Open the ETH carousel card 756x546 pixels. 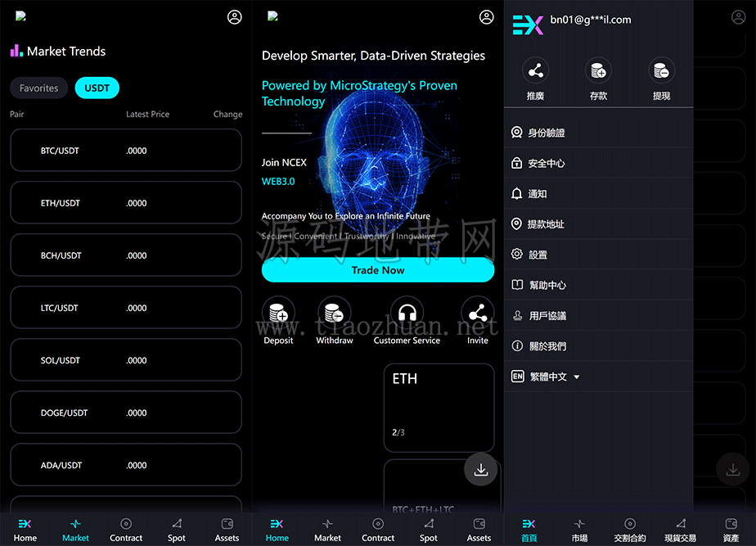[x=439, y=408]
